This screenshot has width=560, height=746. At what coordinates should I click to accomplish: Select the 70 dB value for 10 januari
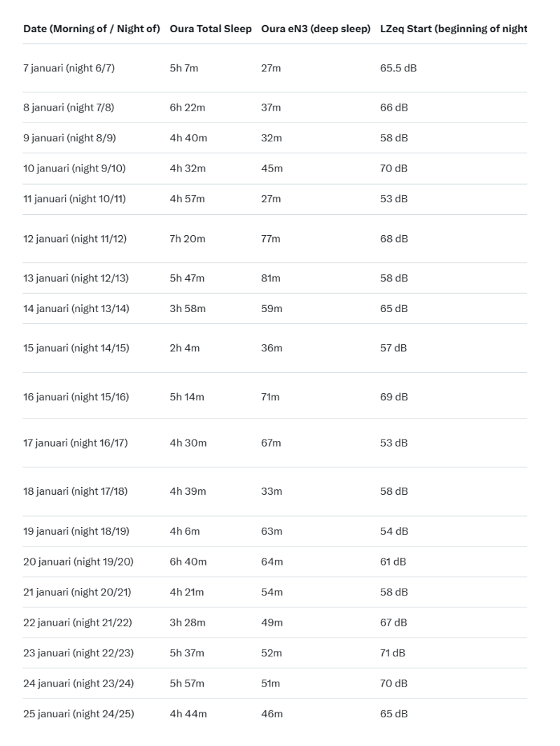(393, 169)
